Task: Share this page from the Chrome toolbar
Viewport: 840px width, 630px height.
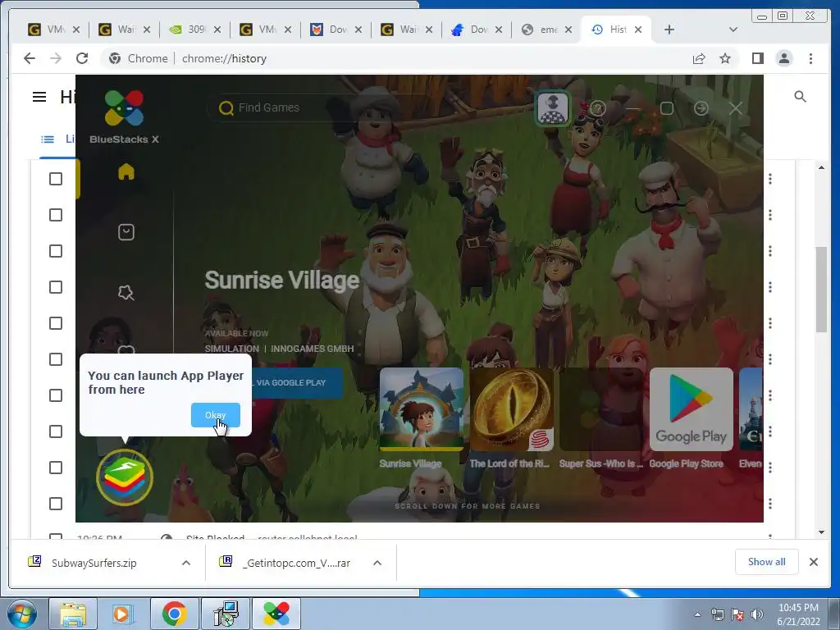Action: pyautogui.click(x=699, y=58)
